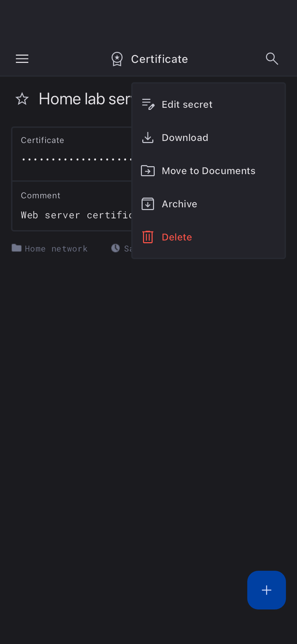Click the edit pencil icon

[x=148, y=104]
